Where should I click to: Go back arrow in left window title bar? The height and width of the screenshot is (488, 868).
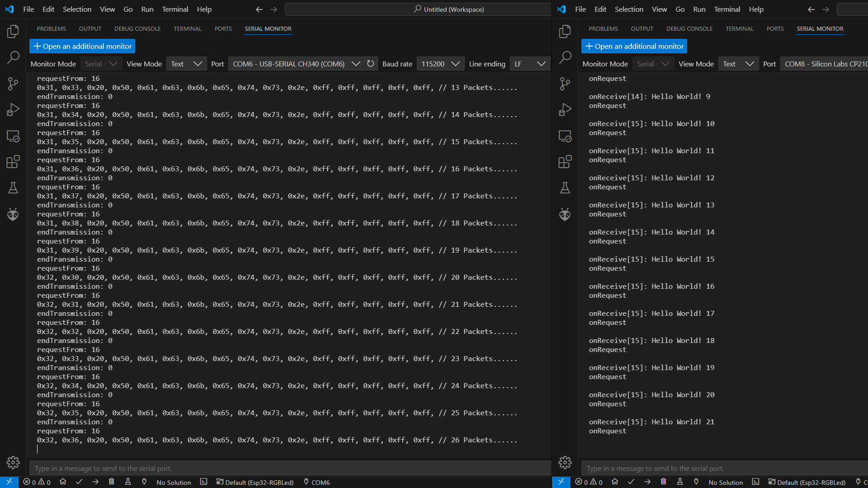pyautogui.click(x=259, y=9)
